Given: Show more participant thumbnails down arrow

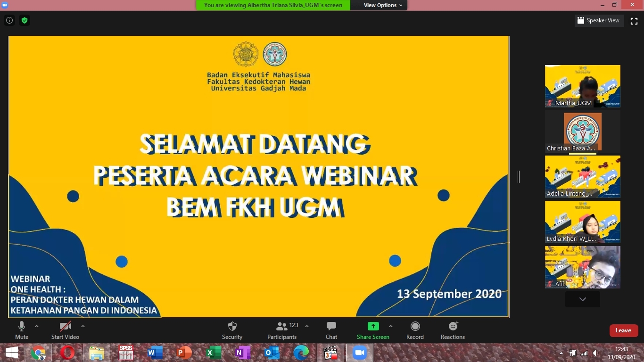Looking at the screenshot, I should [583, 299].
